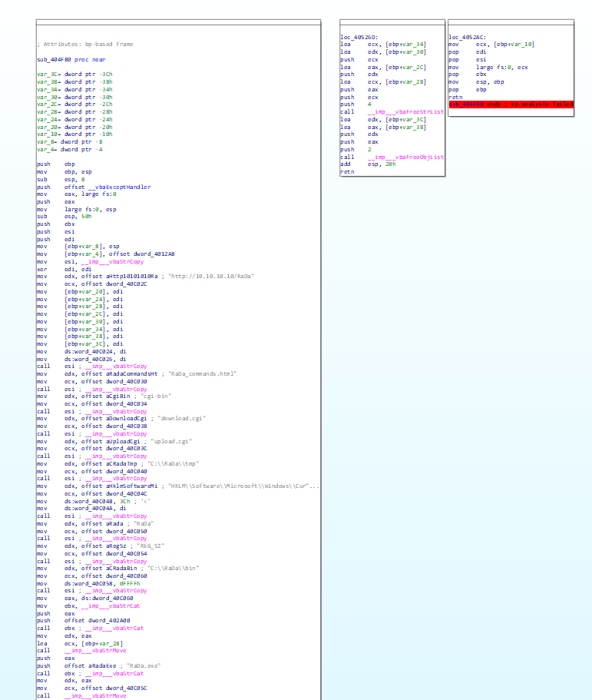Select the 'mov esp, ebp' instruction
The height and width of the screenshot is (700, 592).
[x=477, y=81]
